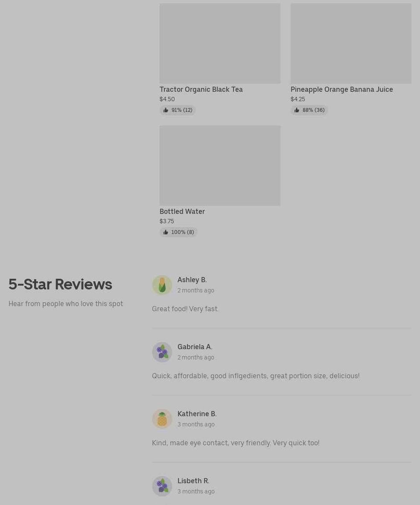Viewport: 420px width, 505px height.
Task: Click the thumbs-up icon showing 88% (36)
Action: click(x=297, y=110)
